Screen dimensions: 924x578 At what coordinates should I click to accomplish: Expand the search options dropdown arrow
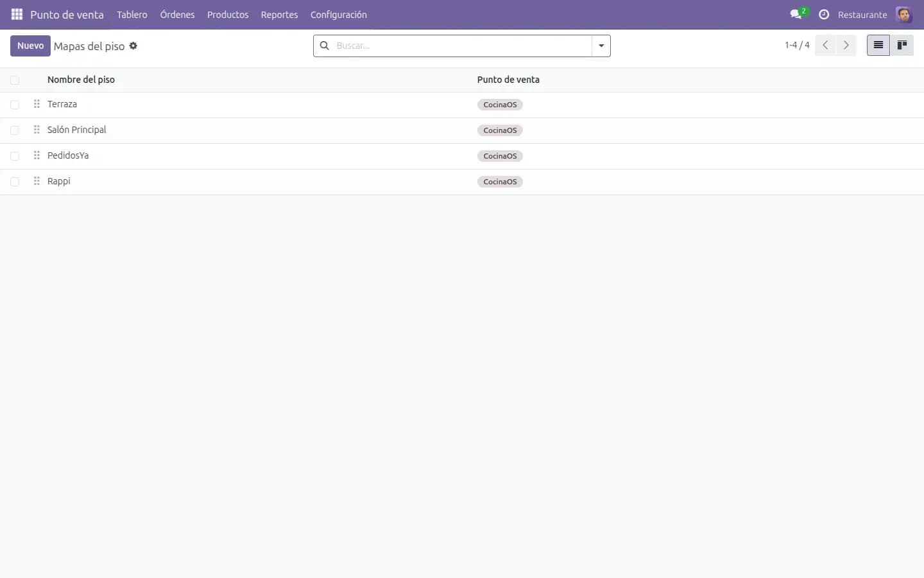click(601, 46)
